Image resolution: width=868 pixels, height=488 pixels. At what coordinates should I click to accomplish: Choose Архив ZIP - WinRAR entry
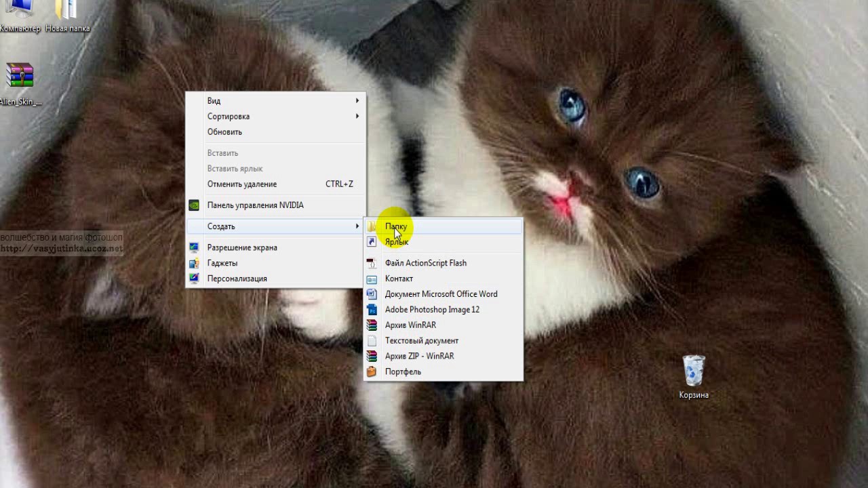coord(443,356)
